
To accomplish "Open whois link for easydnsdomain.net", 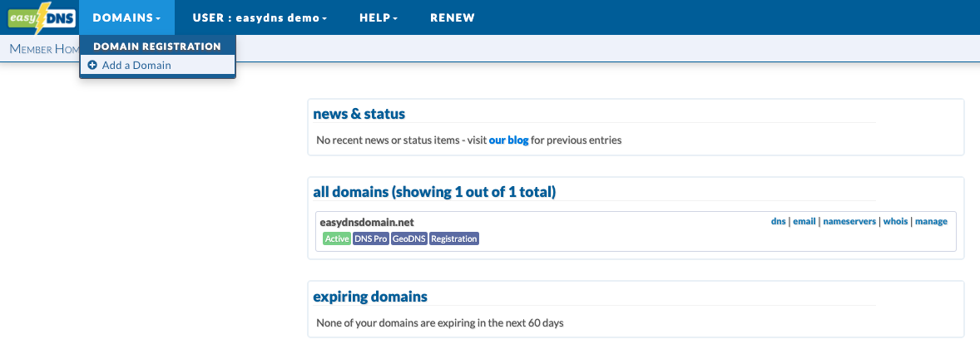I will (896, 221).
